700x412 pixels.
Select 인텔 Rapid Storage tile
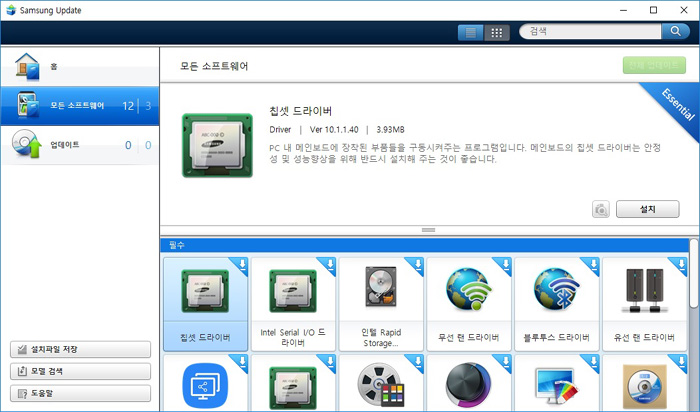click(381, 304)
